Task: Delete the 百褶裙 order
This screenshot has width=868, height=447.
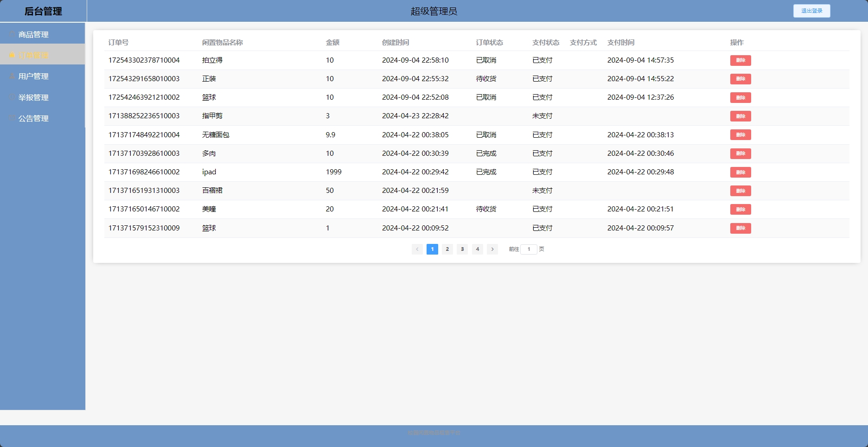Action: click(x=740, y=191)
